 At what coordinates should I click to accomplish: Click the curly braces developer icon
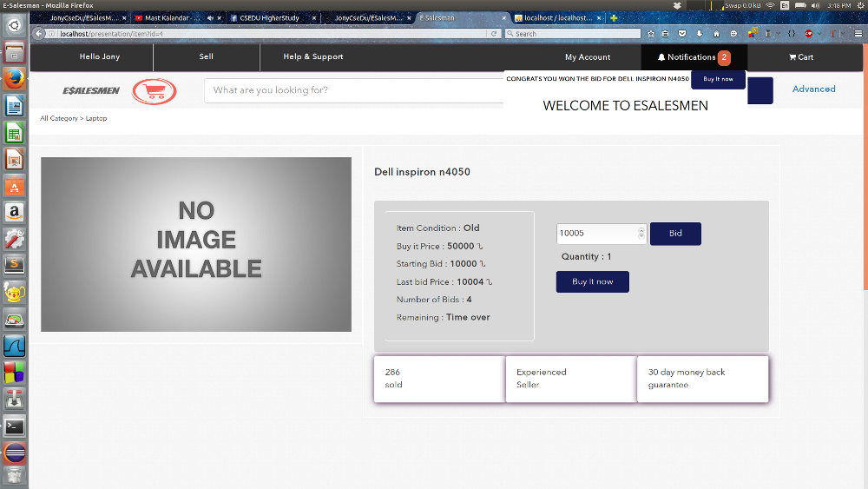click(792, 34)
